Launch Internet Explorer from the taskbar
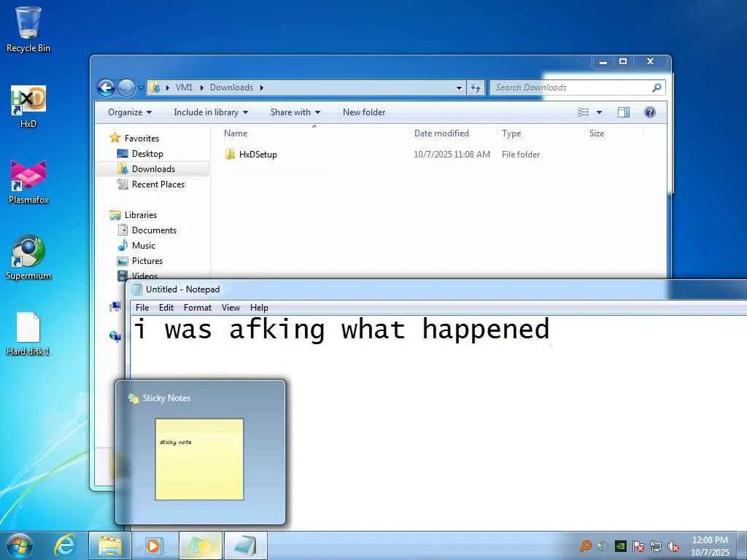 (x=65, y=545)
